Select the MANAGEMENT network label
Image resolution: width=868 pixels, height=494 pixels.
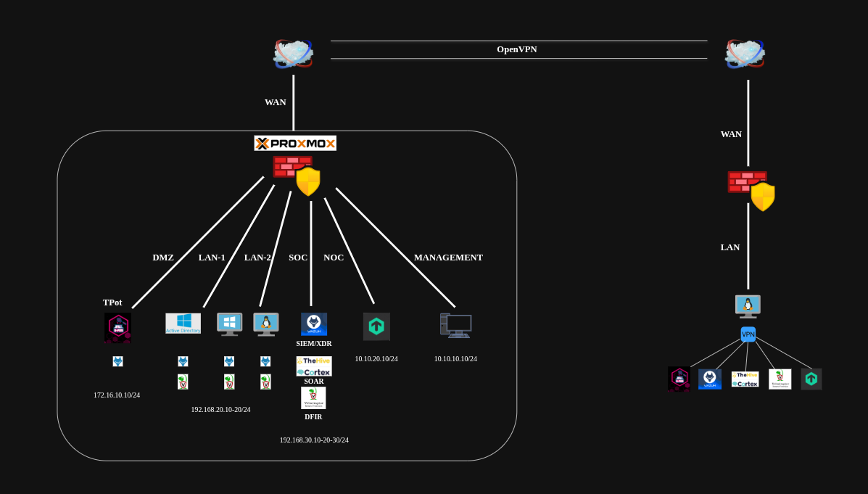tap(448, 258)
